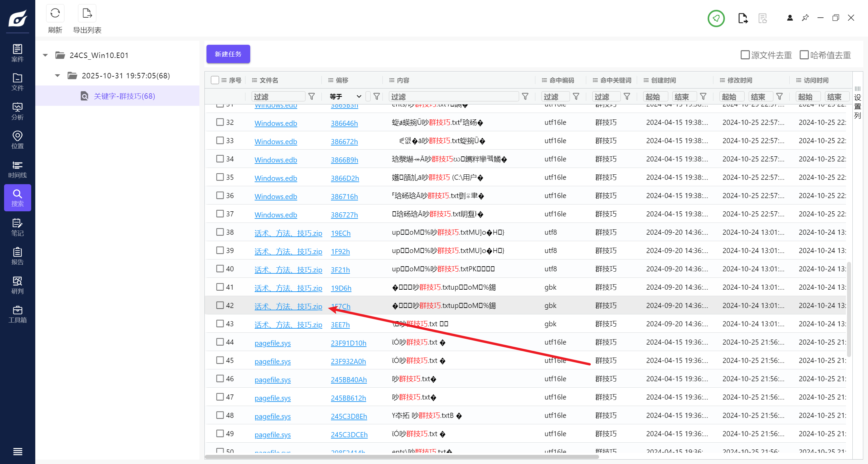
Task: Collapse the 24CS_Win10.E01 tree node
Action: [x=45, y=55]
